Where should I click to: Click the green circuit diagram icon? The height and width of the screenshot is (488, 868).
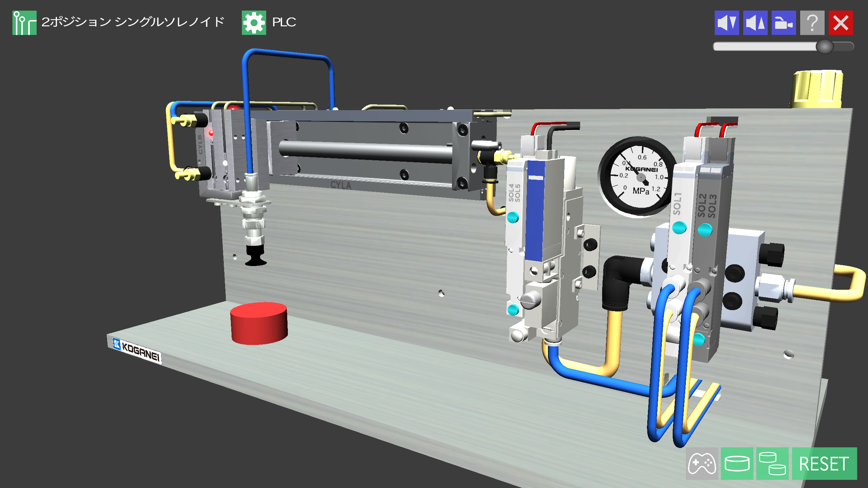point(24,23)
